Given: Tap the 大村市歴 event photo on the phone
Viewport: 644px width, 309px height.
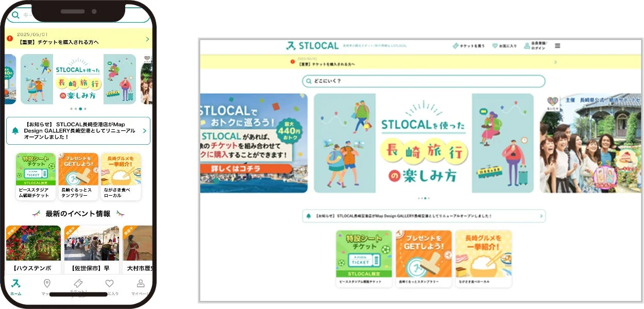Looking at the screenshot, I should (x=138, y=243).
